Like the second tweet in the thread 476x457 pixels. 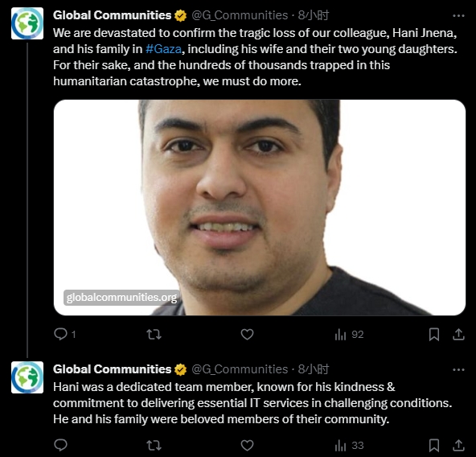pos(247,446)
